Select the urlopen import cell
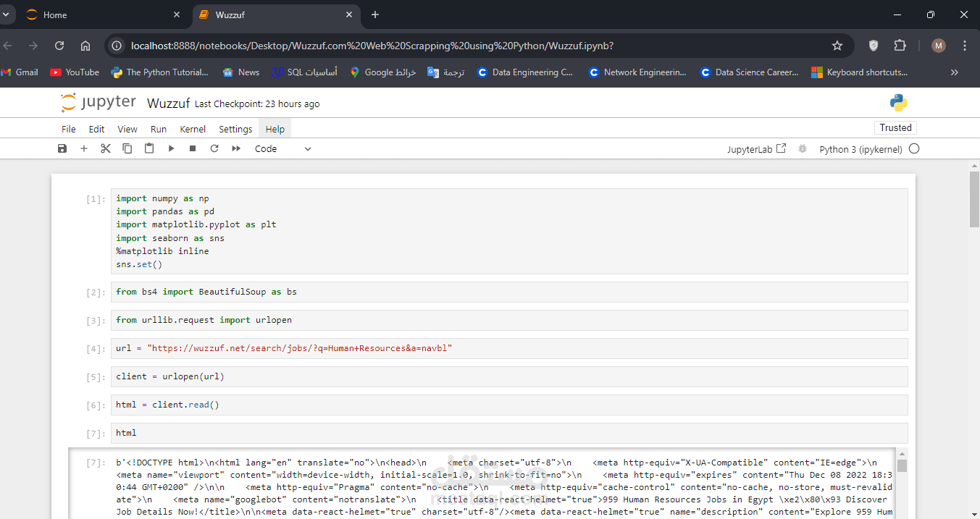This screenshot has height=519, width=980. 509,320
